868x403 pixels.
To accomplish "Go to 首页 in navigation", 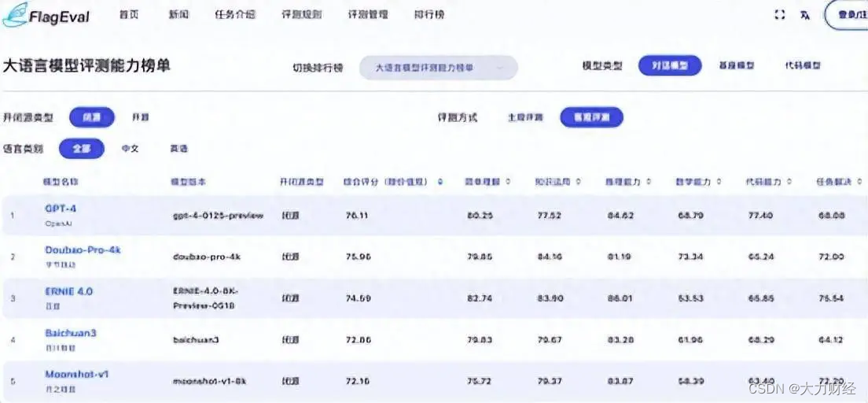I will click(128, 14).
